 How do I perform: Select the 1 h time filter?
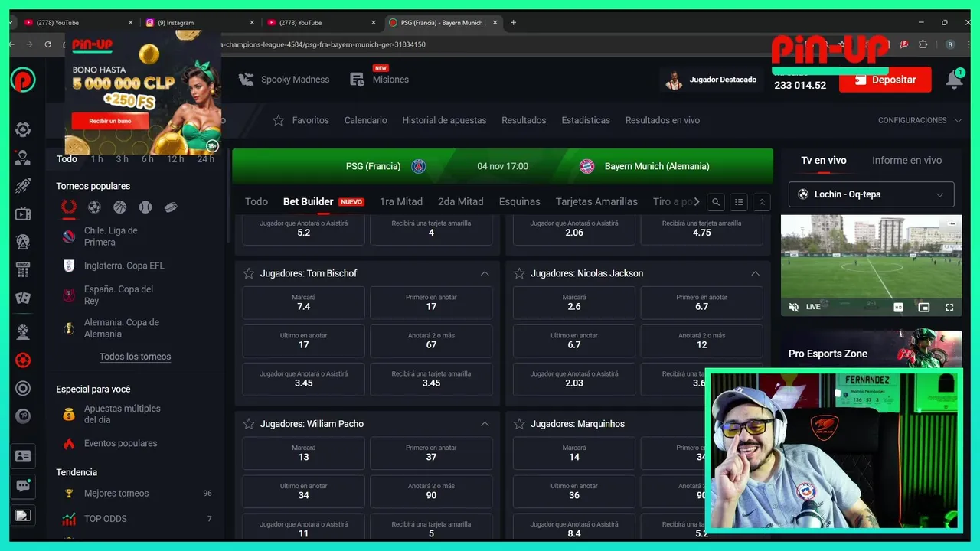[96, 159]
